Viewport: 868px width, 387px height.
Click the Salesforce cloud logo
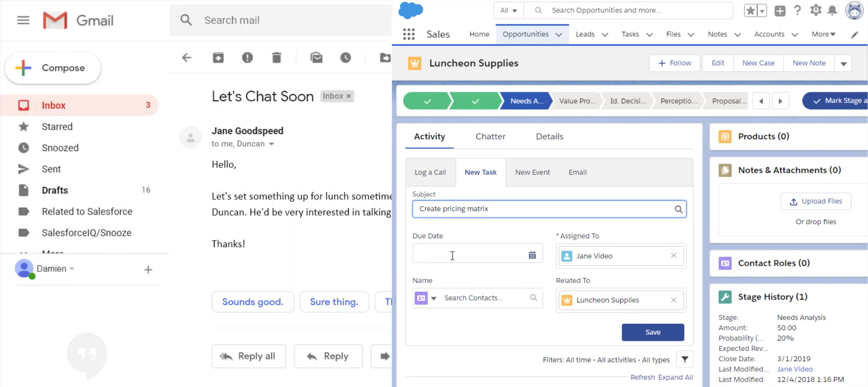[410, 10]
